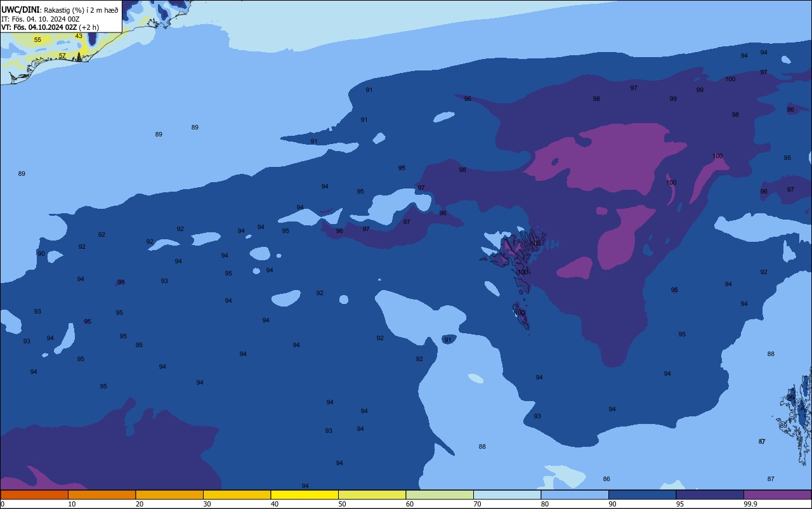
Task: Click the 90–95 blue legend swatch
Action: [x=642, y=494]
